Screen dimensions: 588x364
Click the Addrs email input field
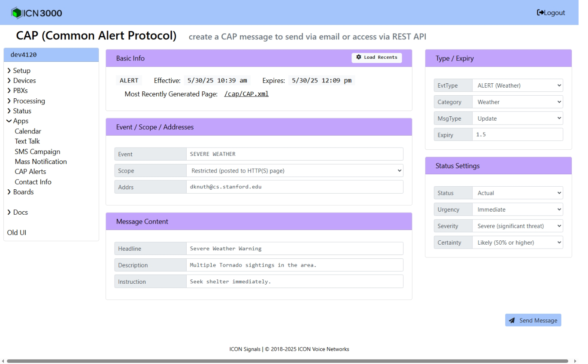[x=294, y=187]
